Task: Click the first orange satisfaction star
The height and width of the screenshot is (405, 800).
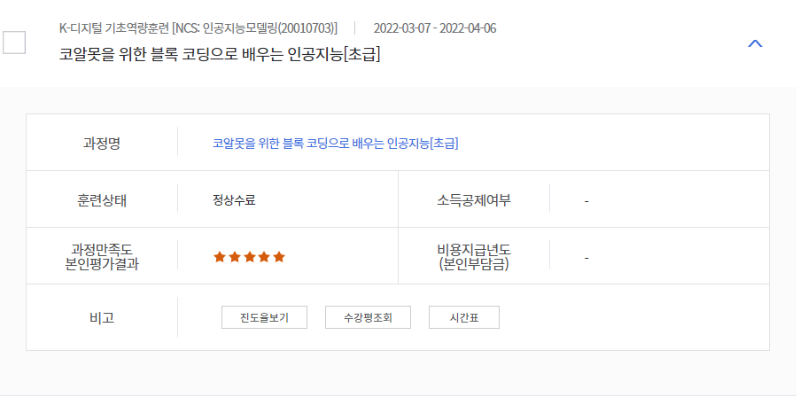Action: (219, 257)
